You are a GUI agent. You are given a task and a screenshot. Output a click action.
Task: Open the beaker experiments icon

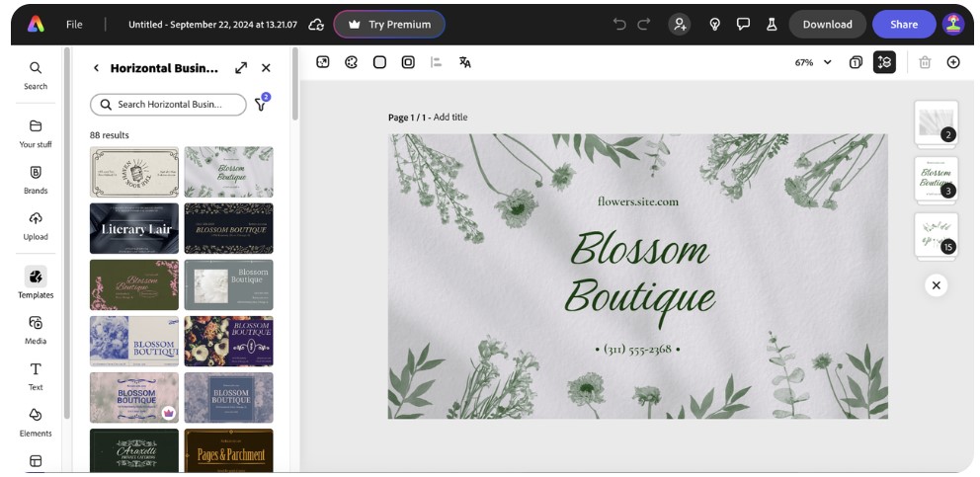click(772, 25)
